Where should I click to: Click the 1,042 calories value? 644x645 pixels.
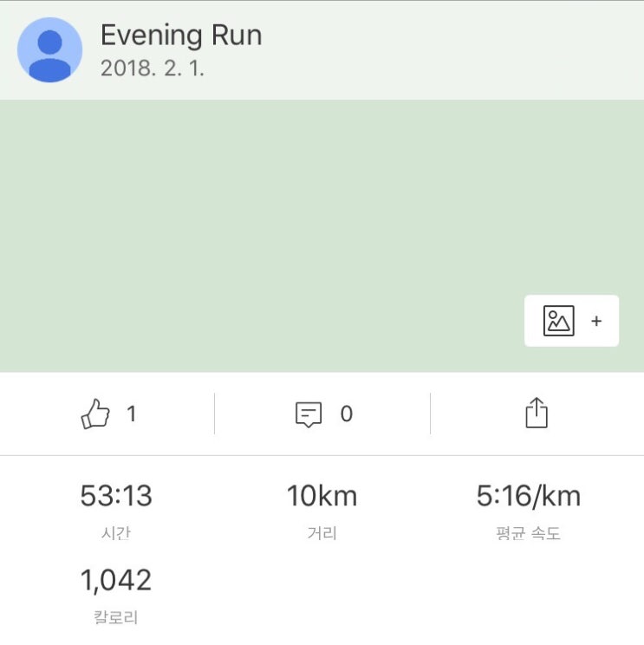click(116, 580)
